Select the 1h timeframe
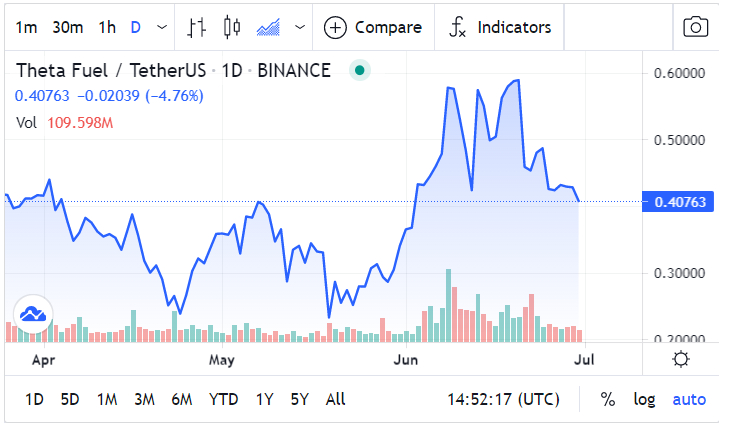Screen dimensions: 730x428 click(x=107, y=27)
